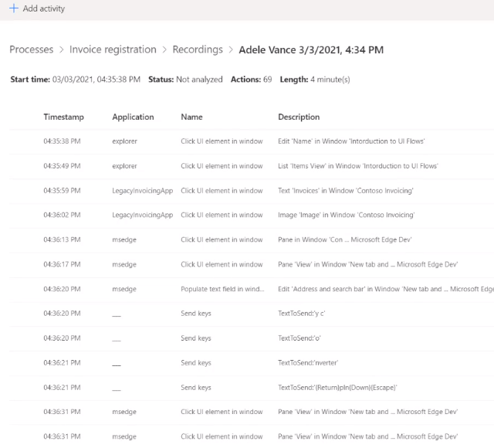Sort by the Timestamp column header
Screen dimensions: 494x448
63,117
